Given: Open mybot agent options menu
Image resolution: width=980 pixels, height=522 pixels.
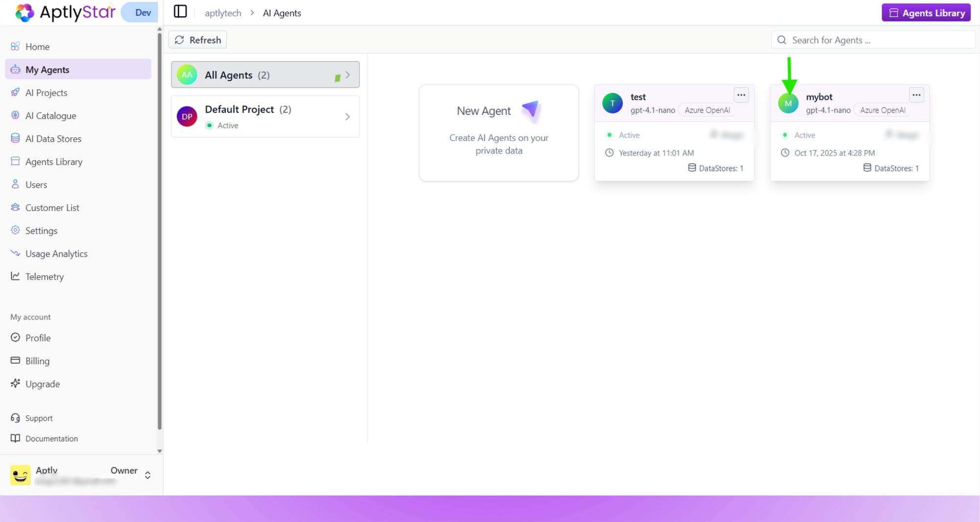Looking at the screenshot, I should coord(917,95).
